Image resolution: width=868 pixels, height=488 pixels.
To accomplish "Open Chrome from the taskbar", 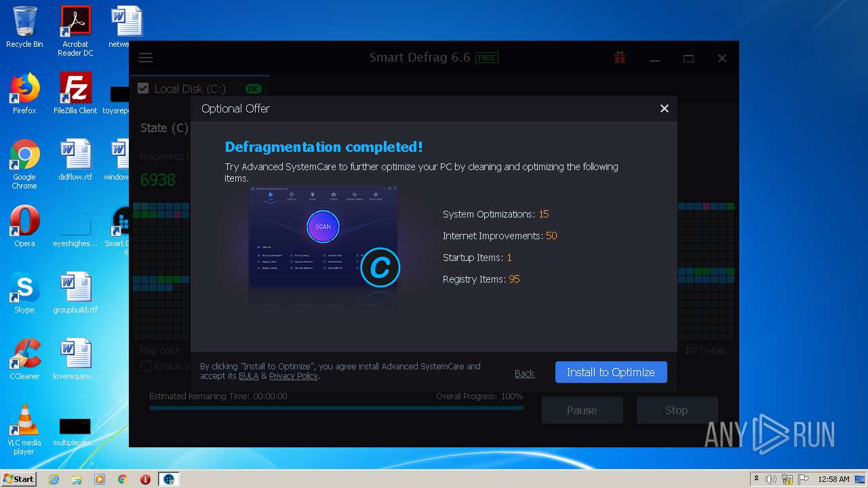I will tap(123, 479).
